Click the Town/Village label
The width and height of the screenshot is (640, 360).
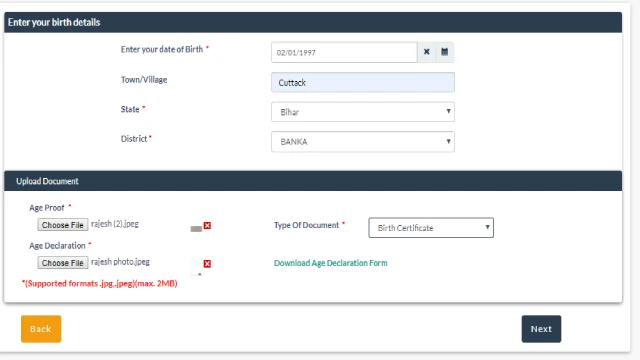click(x=144, y=80)
